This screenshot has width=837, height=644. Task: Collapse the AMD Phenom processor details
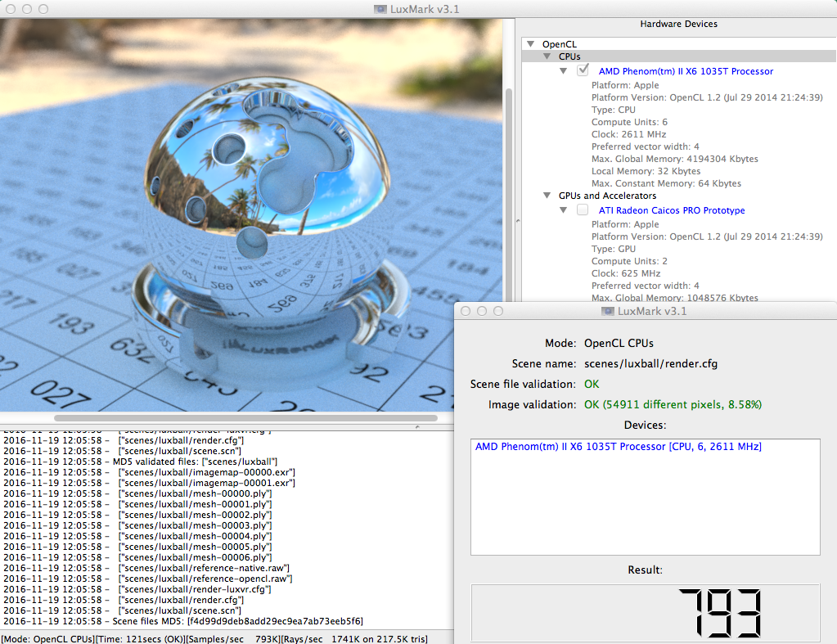564,70
